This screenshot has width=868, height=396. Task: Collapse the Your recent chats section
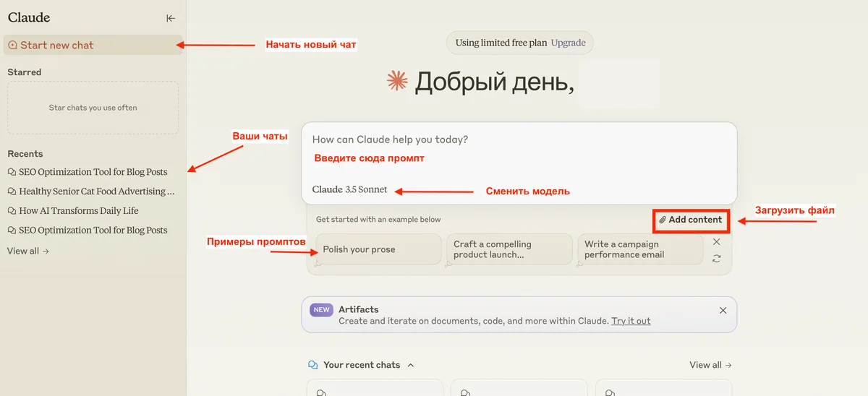tap(411, 366)
